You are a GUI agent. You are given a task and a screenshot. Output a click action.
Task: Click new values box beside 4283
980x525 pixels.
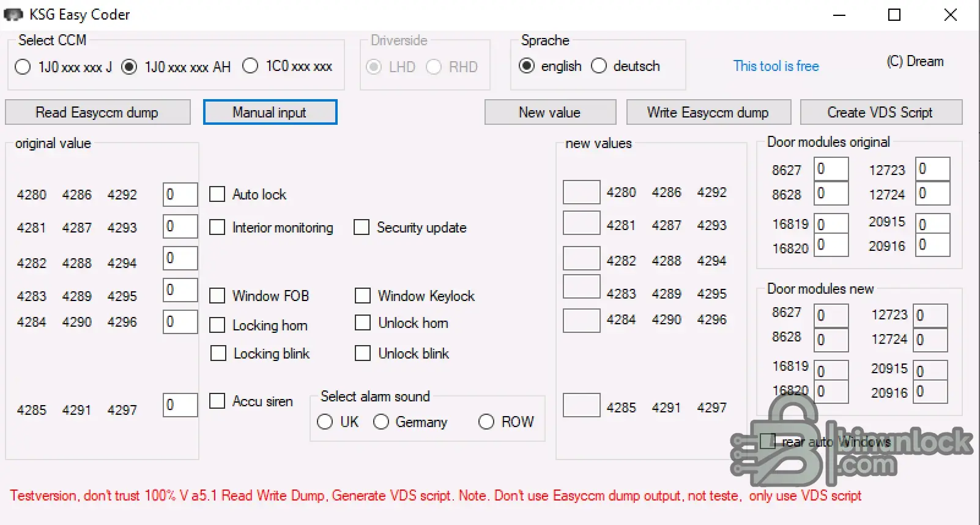(x=582, y=286)
